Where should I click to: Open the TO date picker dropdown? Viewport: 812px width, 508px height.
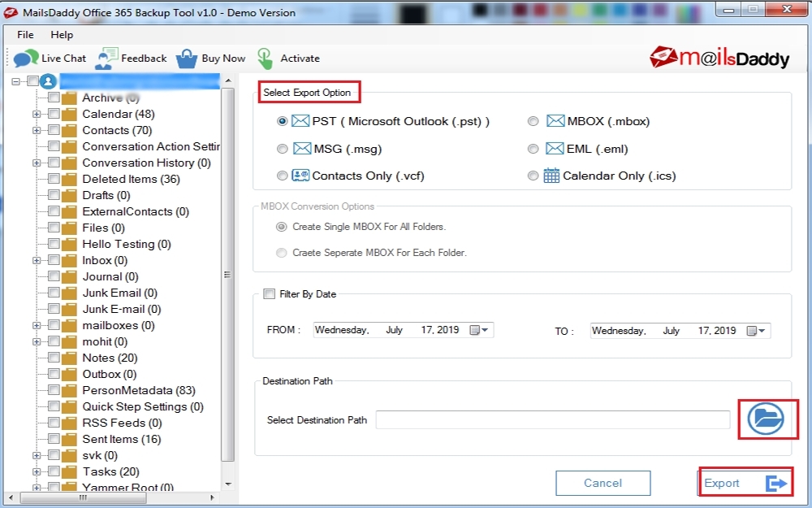[757, 330]
